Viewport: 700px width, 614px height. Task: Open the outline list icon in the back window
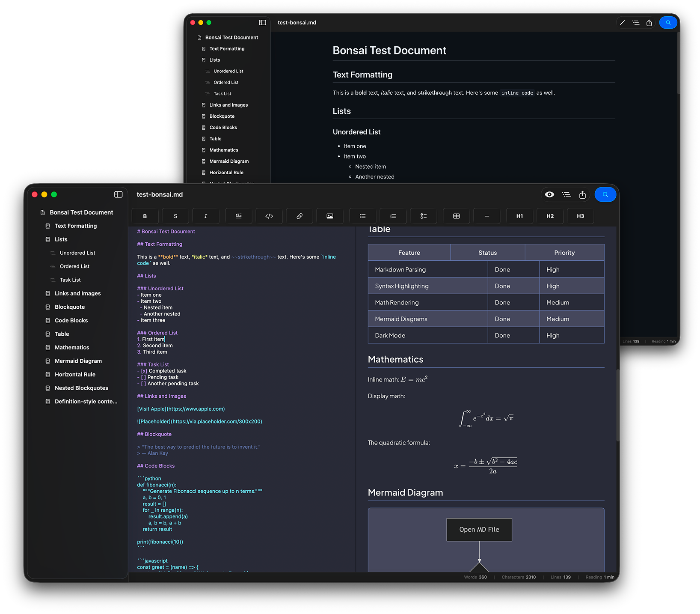click(x=636, y=23)
